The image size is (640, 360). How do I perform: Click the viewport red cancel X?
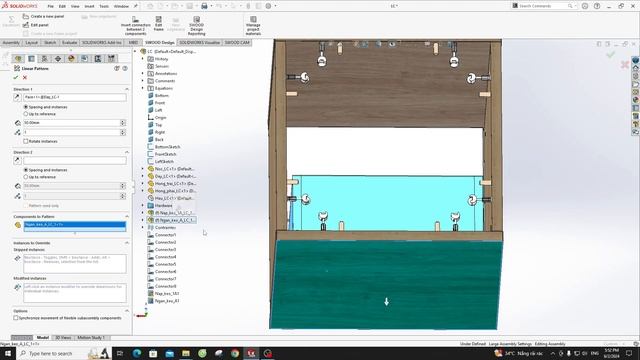[x=625, y=64]
